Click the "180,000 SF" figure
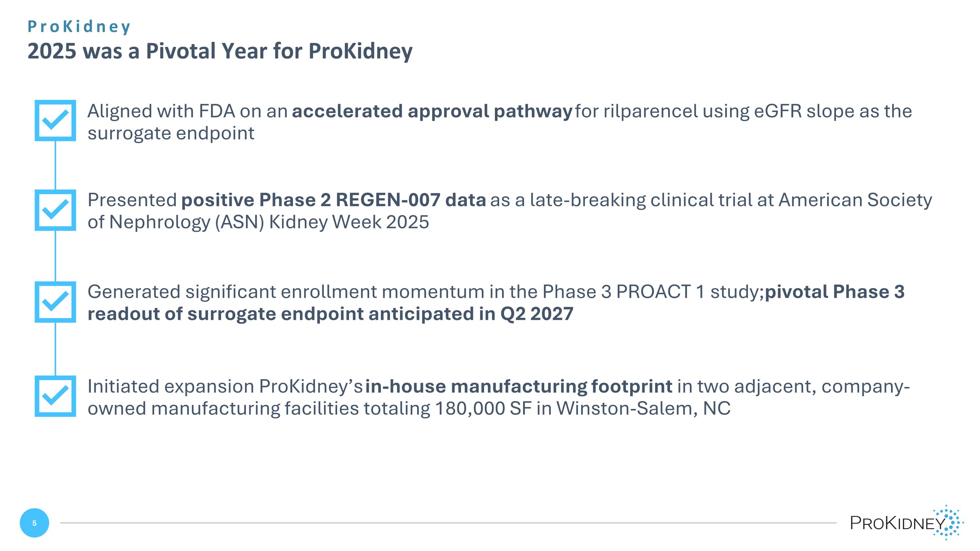The height and width of the screenshot is (551, 980). pos(483,408)
